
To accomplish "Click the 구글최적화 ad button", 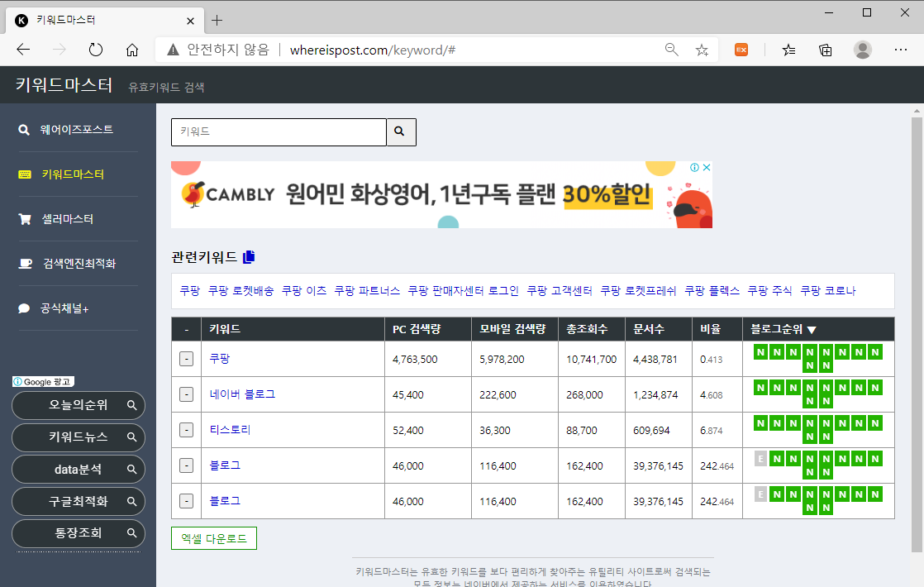I will coord(79,502).
